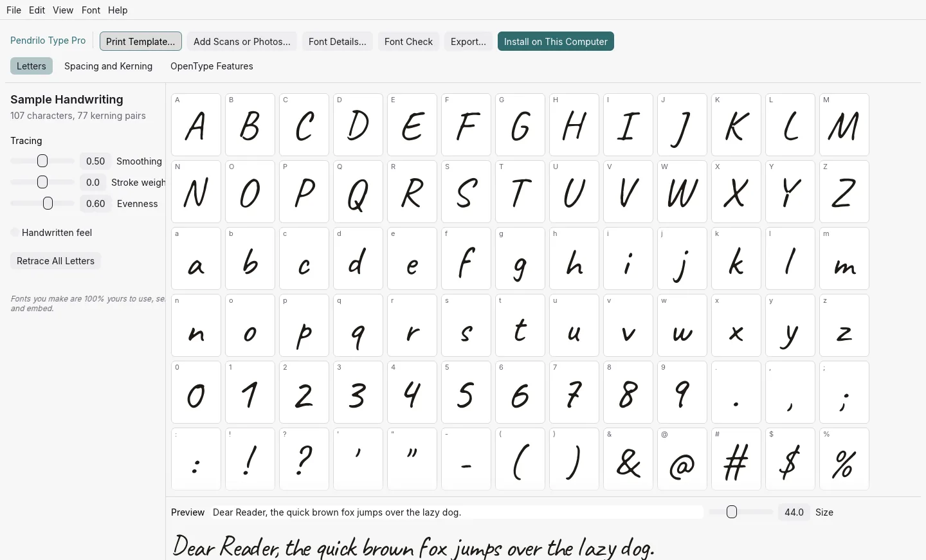Screen dimensions: 926x560
Task: Click the Size value field 44.0
Action: coord(794,512)
